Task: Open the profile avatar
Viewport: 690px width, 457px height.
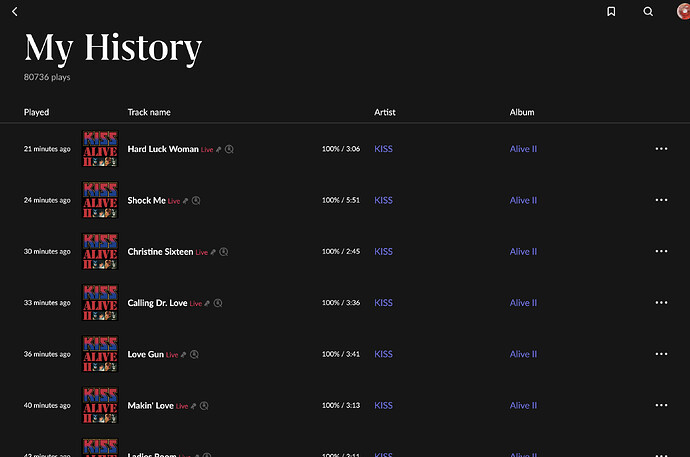Action: [683, 11]
